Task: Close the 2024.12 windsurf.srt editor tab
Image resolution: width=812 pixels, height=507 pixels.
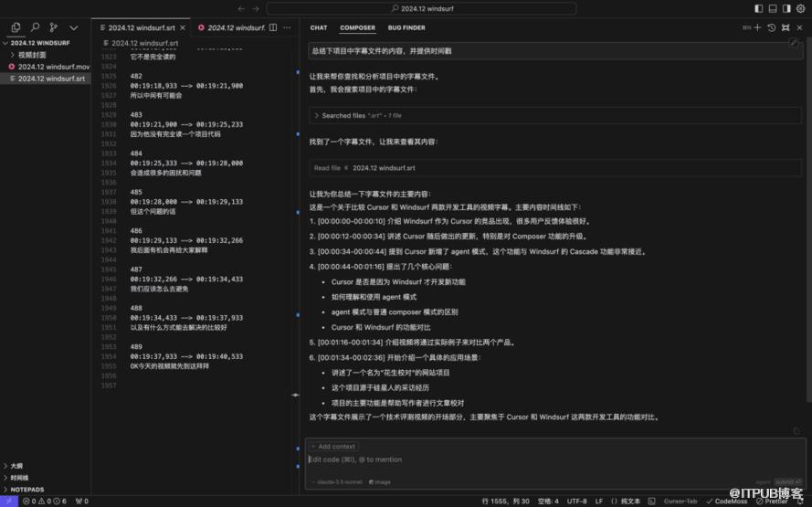Action: 183,27
